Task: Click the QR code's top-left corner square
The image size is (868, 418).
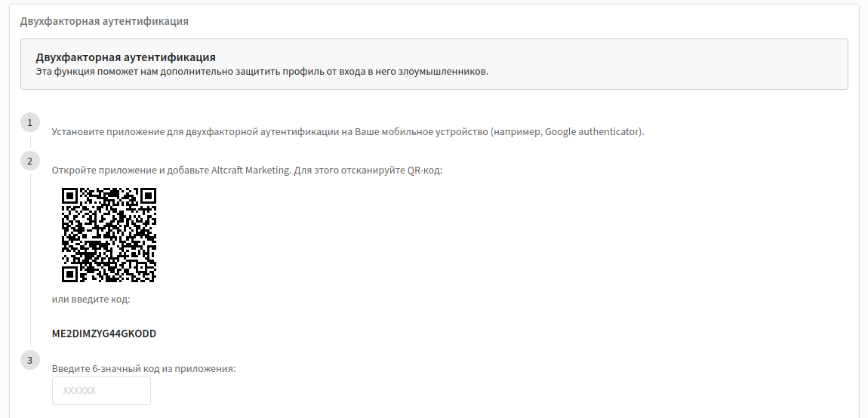Action: tap(69, 195)
